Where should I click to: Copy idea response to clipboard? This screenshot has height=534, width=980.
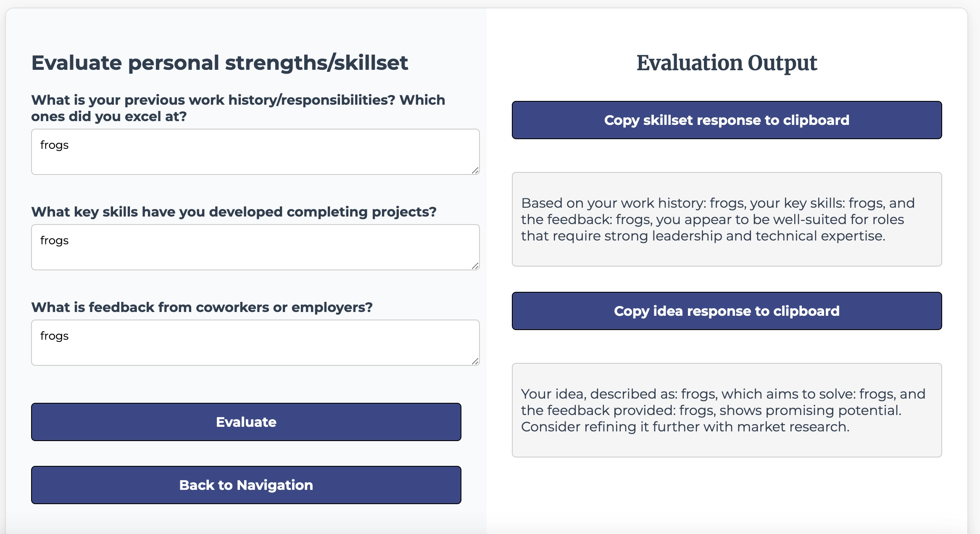pos(727,311)
